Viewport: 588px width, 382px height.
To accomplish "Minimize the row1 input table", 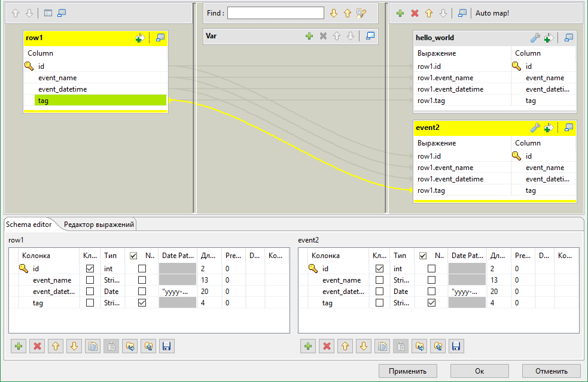I will click(160, 38).
